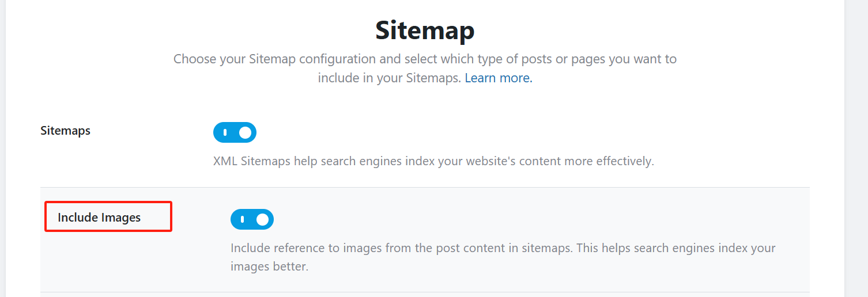Click the 'images better.' line of description
The height and width of the screenshot is (297, 868).
pos(269,267)
